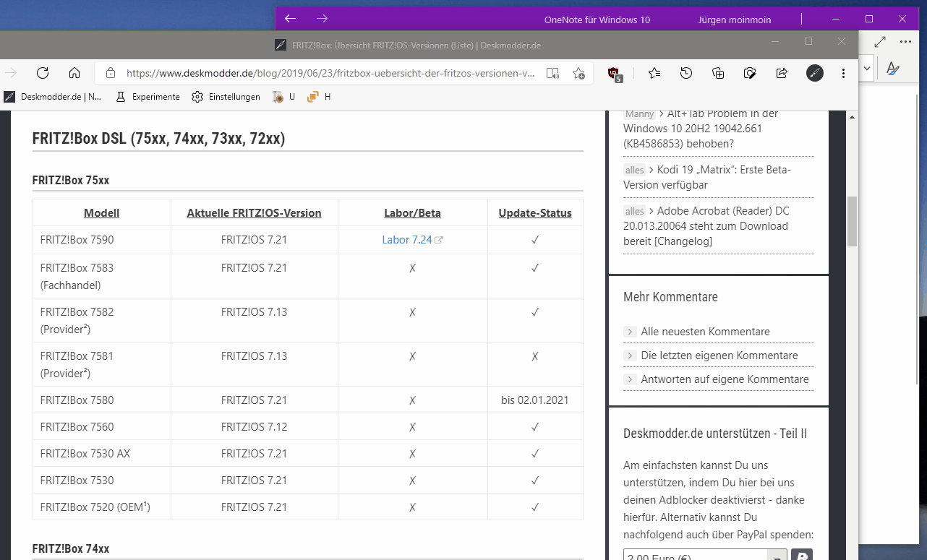Select the FRITZ!Box 7590 cell
The image size is (927, 560).
tap(102, 240)
